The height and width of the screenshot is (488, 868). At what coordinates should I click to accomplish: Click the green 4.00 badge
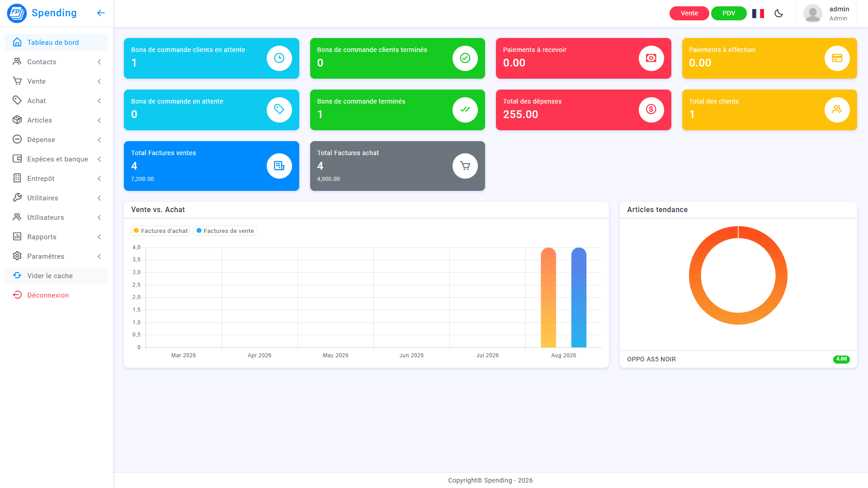click(841, 359)
